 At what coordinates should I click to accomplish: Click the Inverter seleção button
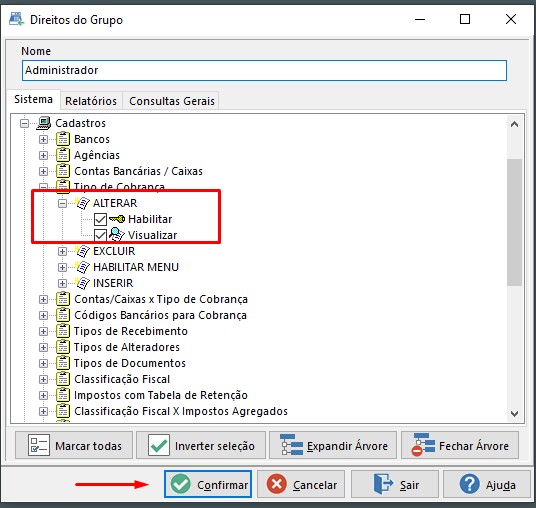(201, 445)
